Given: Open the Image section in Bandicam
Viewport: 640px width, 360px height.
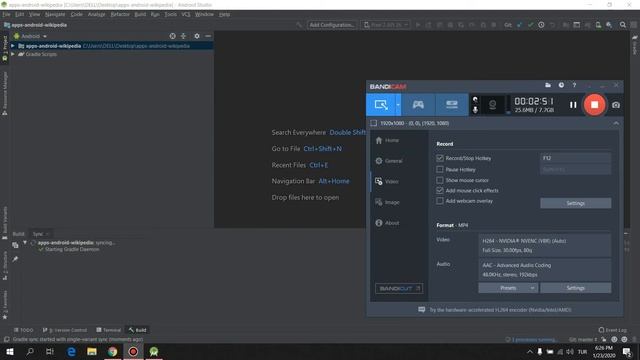Looking at the screenshot, I should pyautogui.click(x=387, y=202).
